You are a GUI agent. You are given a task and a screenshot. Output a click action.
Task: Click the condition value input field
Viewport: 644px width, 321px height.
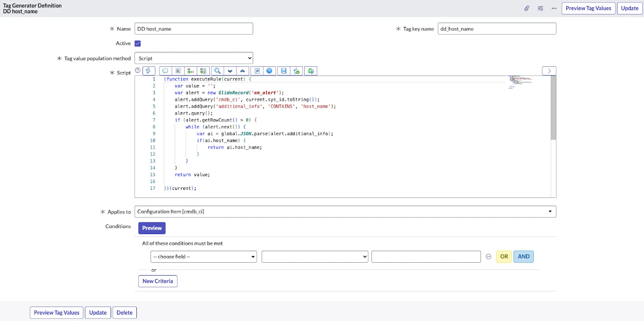point(426,257)
